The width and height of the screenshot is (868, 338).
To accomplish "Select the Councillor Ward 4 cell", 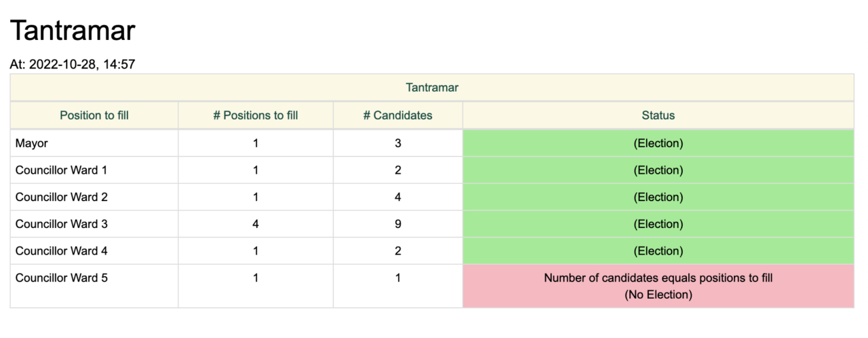I will 94,251.
